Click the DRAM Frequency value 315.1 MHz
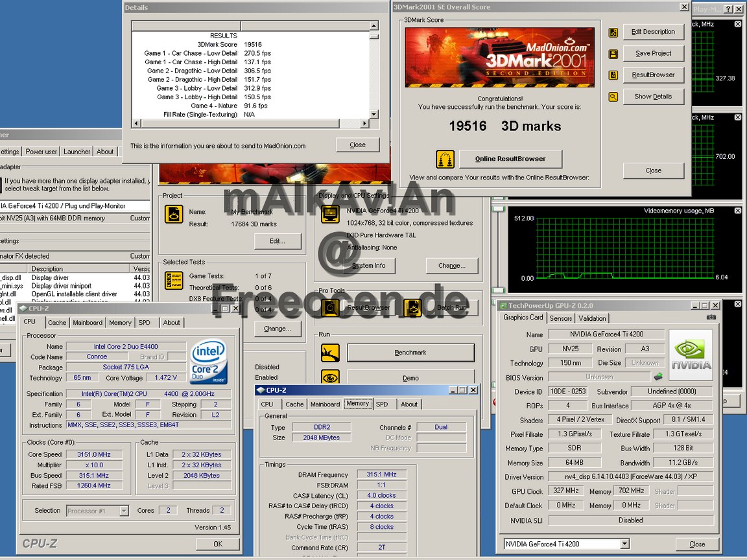This screenshot has width=747, height=560. click(381, 474)
